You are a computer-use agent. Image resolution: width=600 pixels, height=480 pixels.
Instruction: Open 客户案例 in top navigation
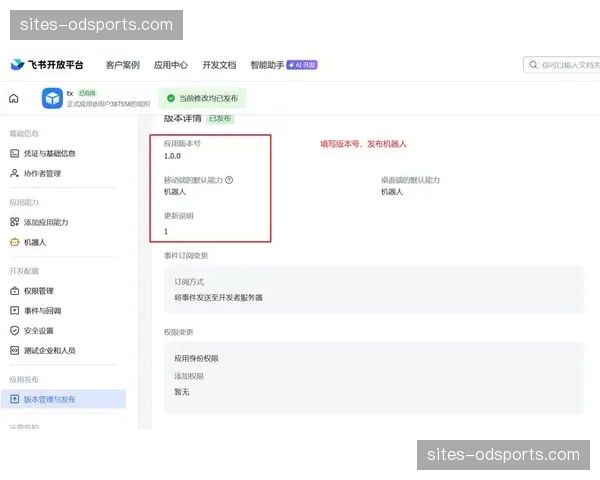[x=122, y=65]
